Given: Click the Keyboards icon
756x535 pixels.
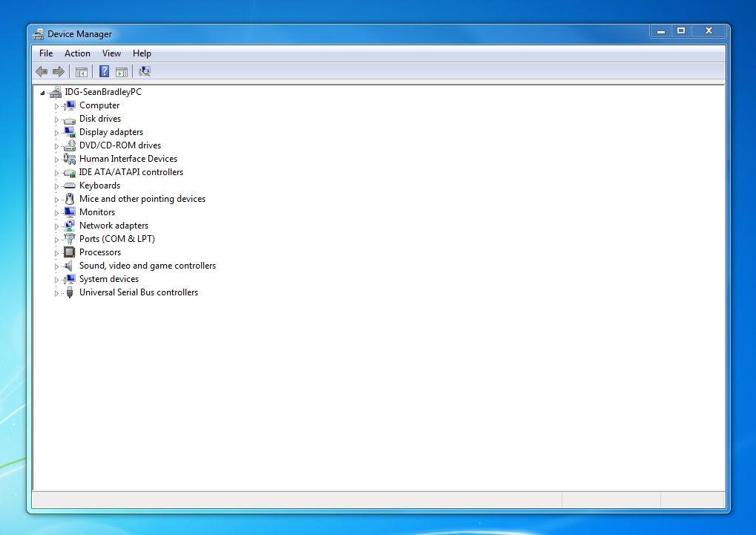Looking at the screenshot, I should pos(70,186).
